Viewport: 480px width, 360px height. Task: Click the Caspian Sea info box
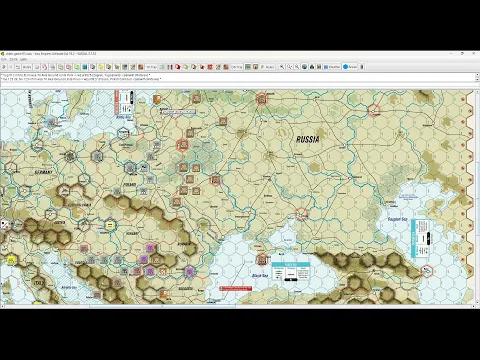coord(421,239)
